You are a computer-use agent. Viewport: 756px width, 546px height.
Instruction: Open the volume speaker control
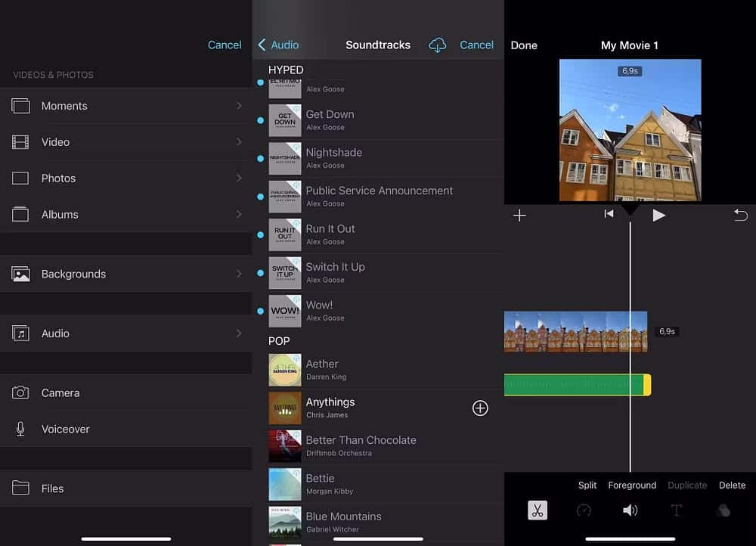point(630,510)
